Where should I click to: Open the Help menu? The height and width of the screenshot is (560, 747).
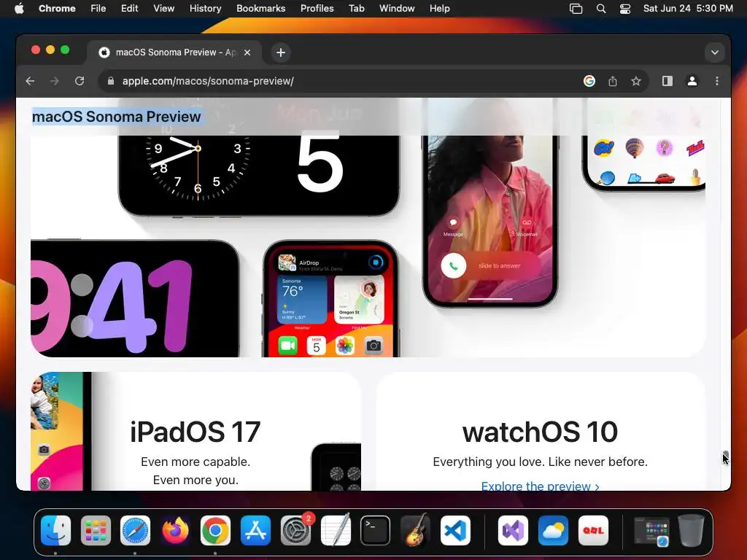(x=439, y=9)
